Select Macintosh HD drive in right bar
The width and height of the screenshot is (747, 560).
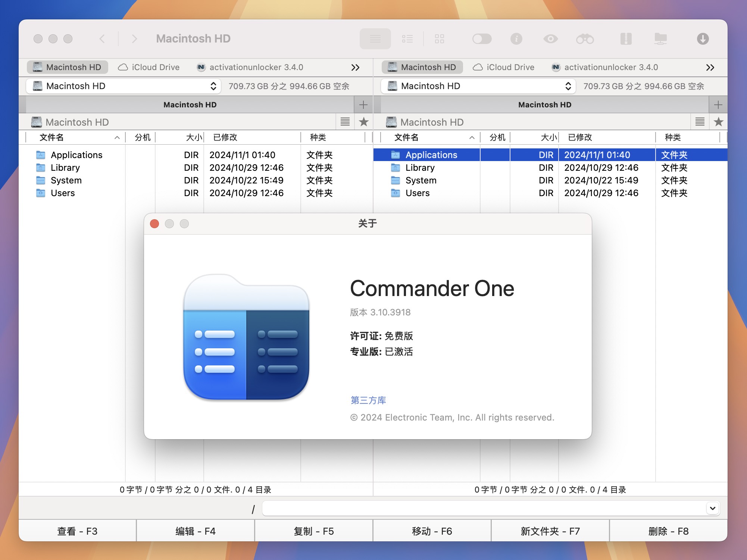(x=422, y=67)
